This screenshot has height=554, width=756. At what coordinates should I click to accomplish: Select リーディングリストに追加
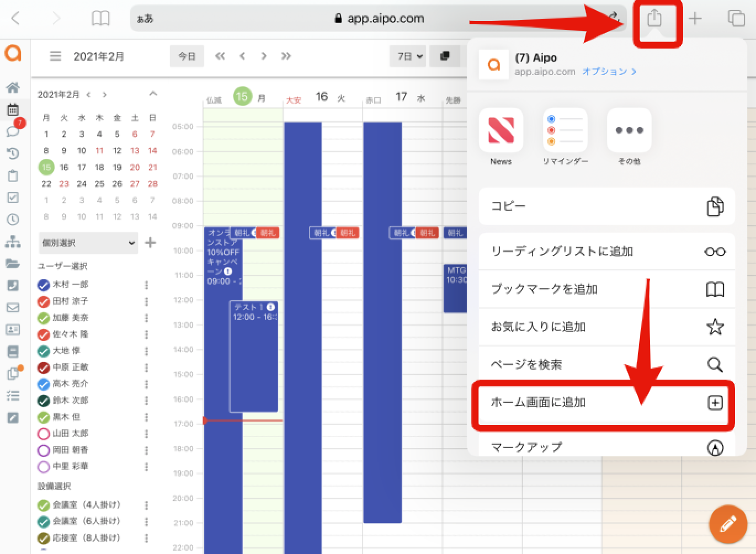point(607,251)
